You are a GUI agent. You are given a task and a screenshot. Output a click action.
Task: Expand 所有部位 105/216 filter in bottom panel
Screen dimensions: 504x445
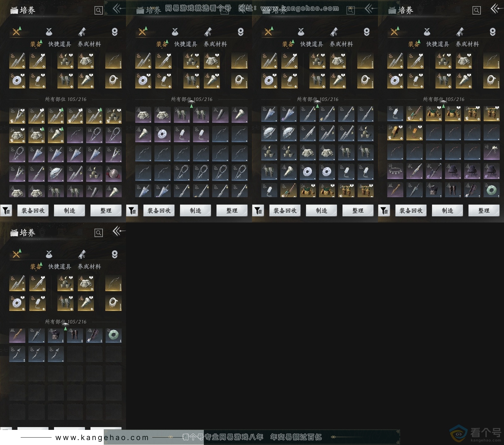tap(65, 322)
